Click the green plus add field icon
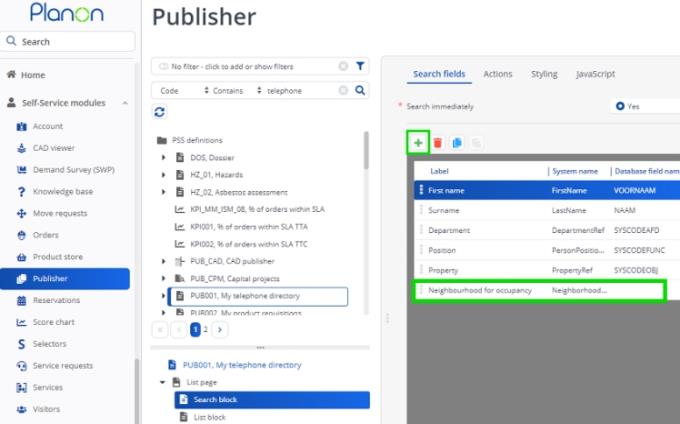This screenshot has width=680, height=424. click(x=418, y=143)
